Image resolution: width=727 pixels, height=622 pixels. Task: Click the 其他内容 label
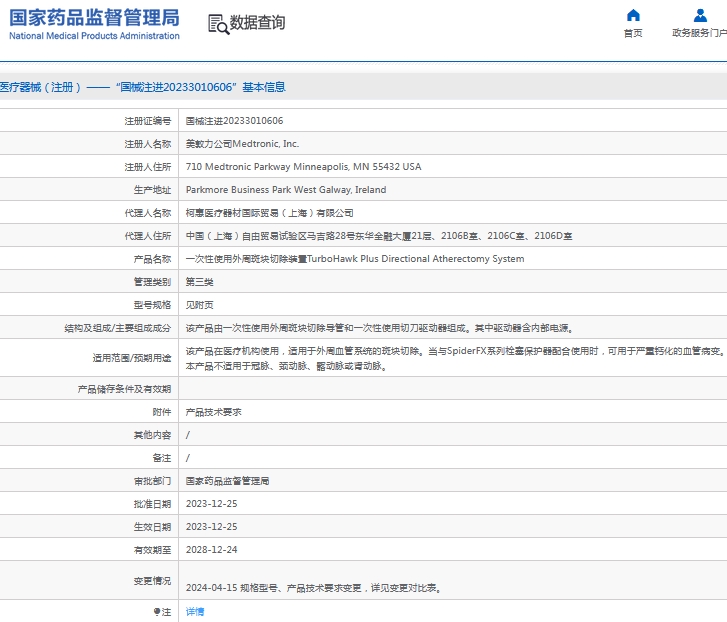pyautogui.click(x=152, y=435)
